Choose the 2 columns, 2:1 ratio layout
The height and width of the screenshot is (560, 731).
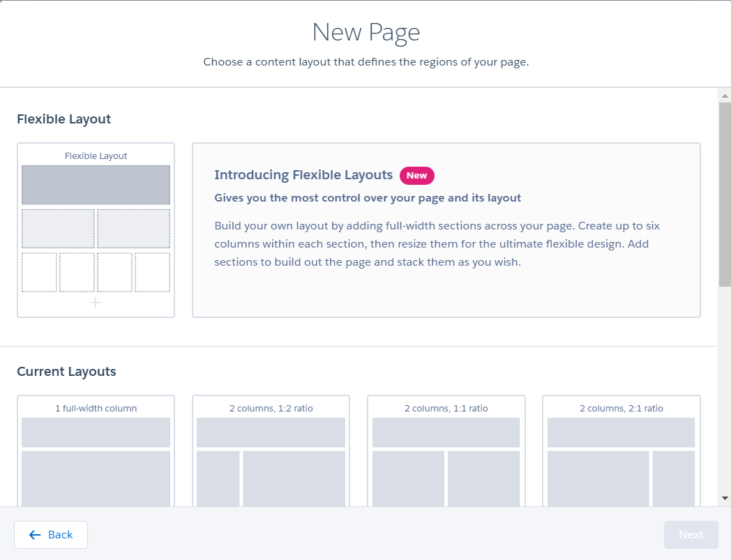pyautogui.click(x=620, y=450)
